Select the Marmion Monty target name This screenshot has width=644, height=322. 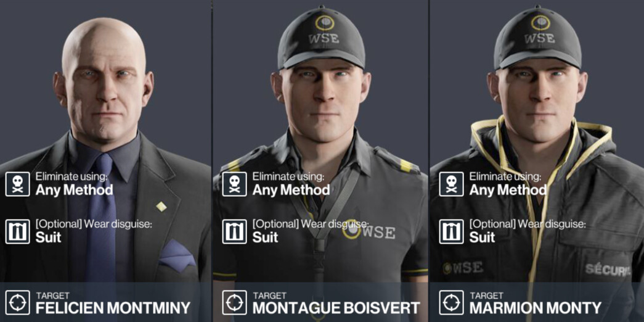pyautogui.click(x=535, y=308)
